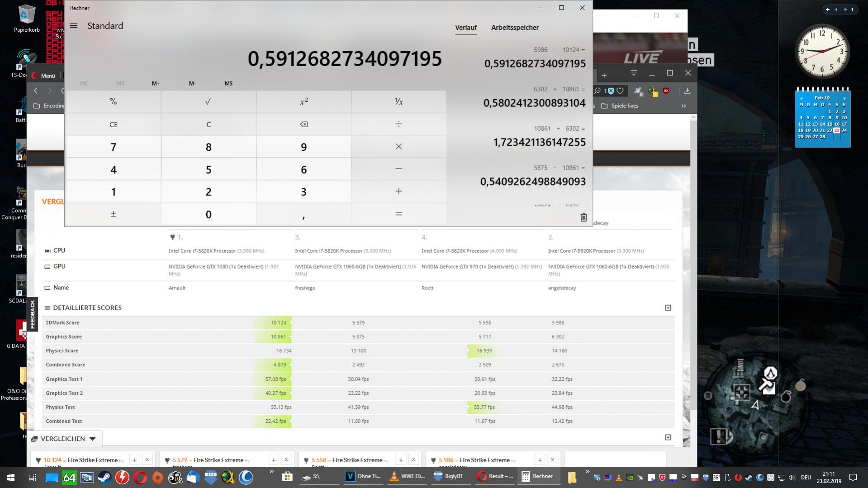Go to previous month in calendar widget
The width and height of the screenshot is (868, 488).
(801, 98)
